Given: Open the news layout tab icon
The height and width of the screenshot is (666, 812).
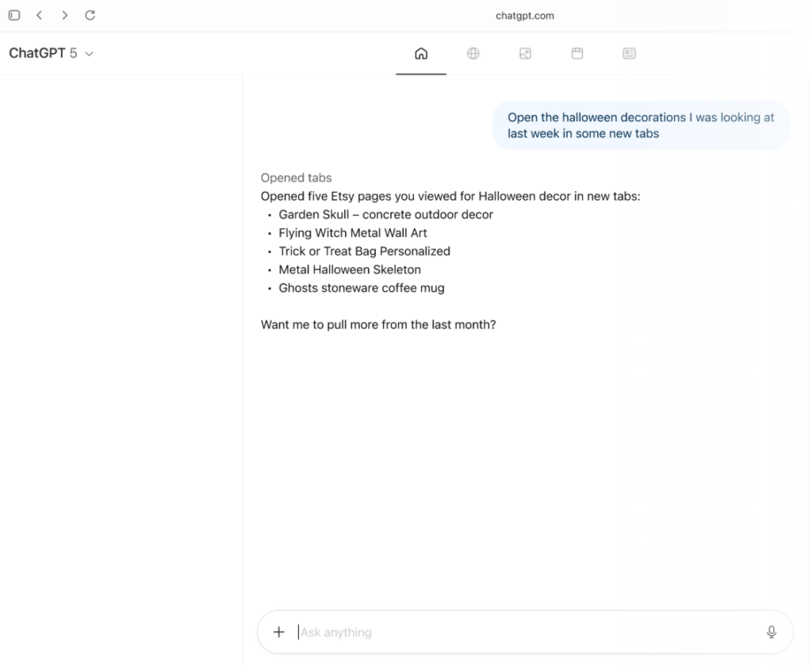Looking at the screenshot, I should tap(629, 54).
